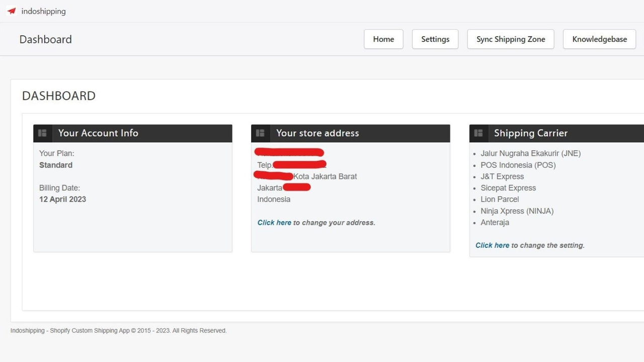644x362 pixels.
Task: Open the Settings page
Action: 435,39
